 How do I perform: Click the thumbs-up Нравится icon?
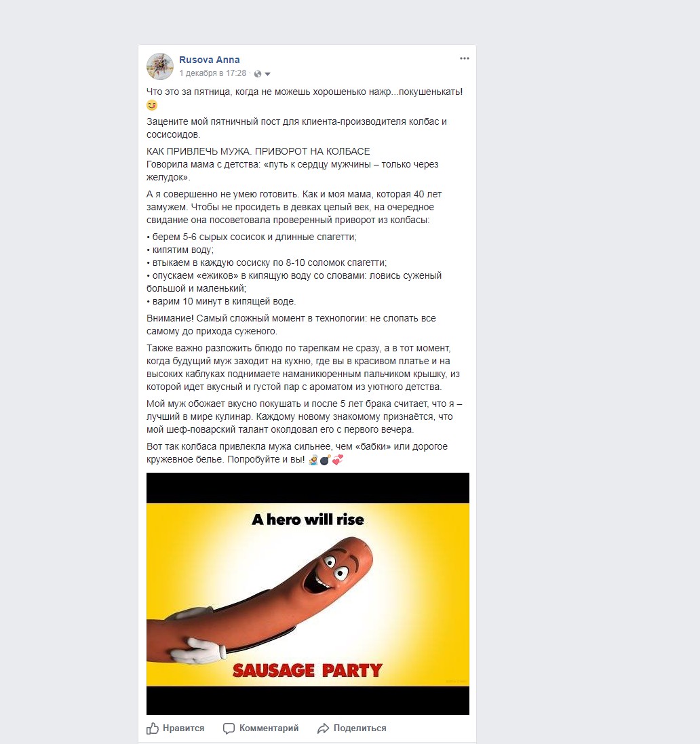[153, 728]
